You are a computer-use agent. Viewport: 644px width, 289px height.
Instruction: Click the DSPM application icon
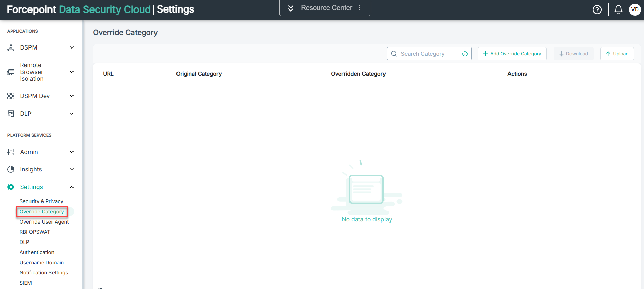point(11,47)
